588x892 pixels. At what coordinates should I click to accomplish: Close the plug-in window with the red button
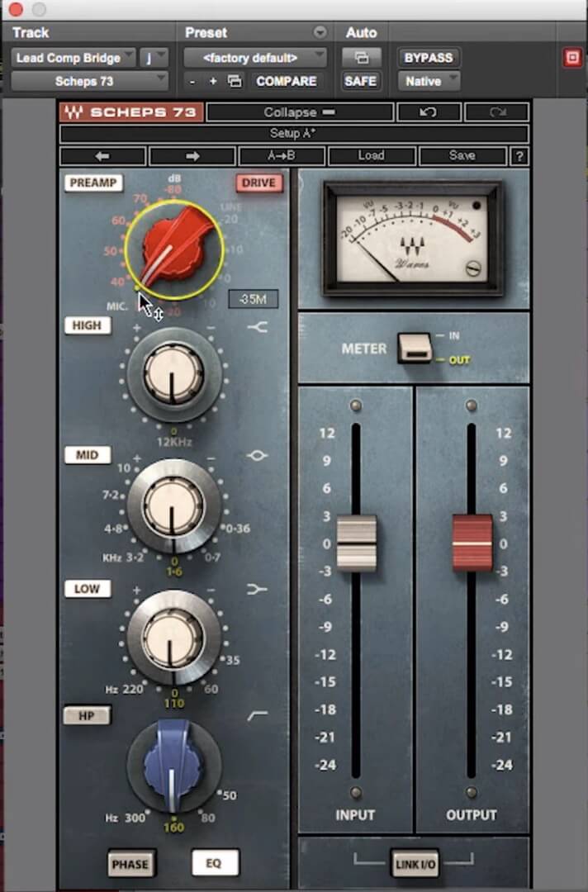point(16,9)
